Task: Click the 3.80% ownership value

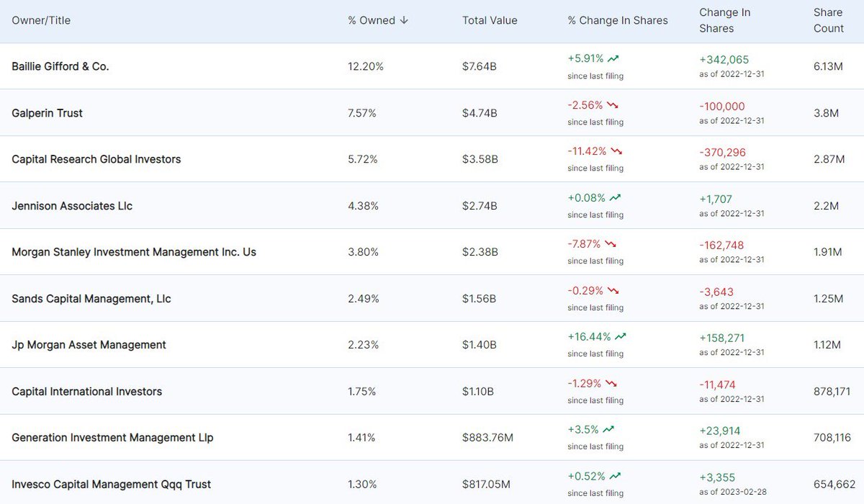Action: (x=363, y=252)
